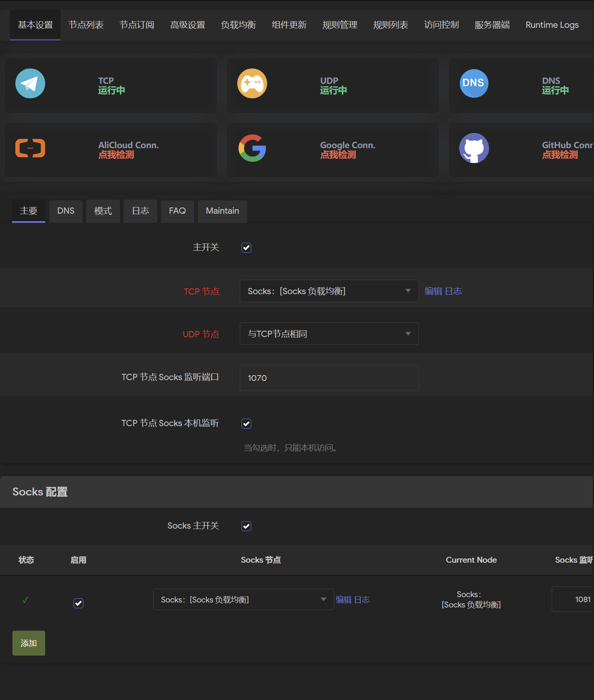Image resolution: width=594 pixels, height=700 pixels.
Task: Open the Runtime Logs tab
Action: point(552,25)
